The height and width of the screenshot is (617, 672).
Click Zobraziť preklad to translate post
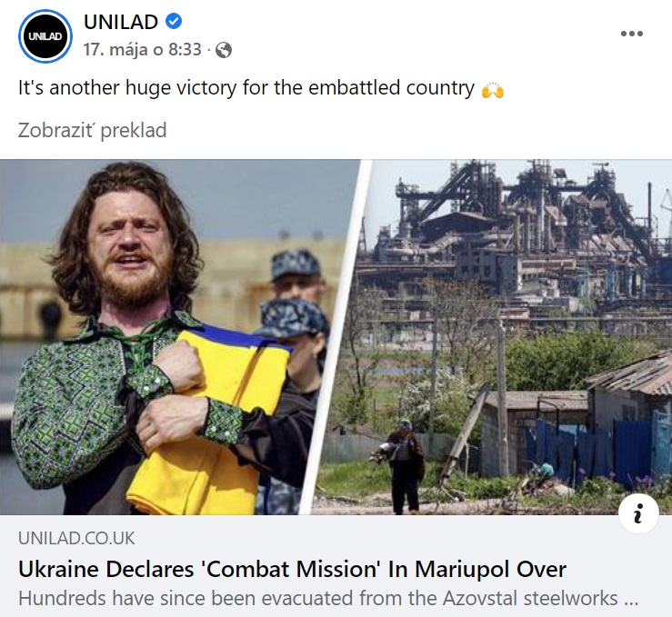point(92,131)
